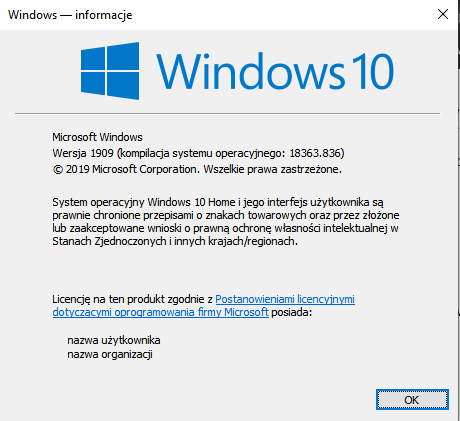This screenshot has height=421, width=460.
Task: Click the © 2019 Microsoft Corporation line
Action: click(x=197, y=169)
